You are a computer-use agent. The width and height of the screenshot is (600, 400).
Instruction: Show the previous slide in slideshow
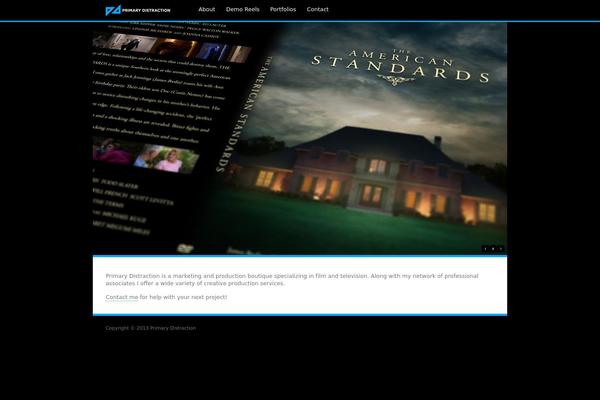[x=485, y=249]
